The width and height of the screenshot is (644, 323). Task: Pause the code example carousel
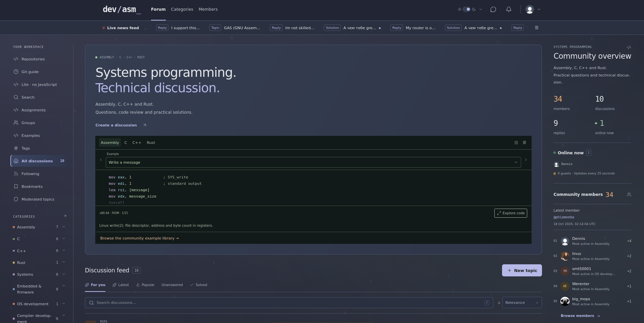point(525,143)
